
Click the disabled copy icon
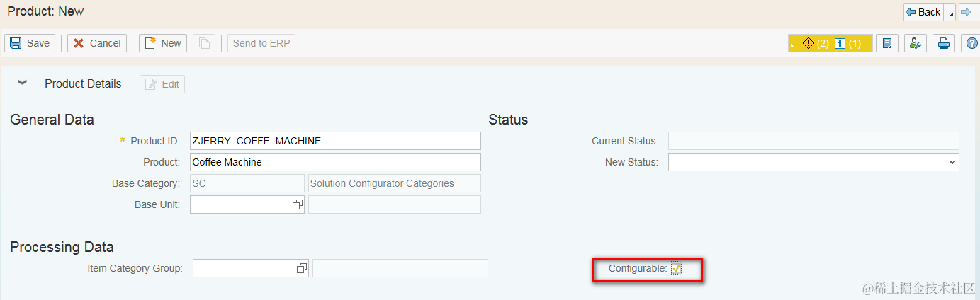click(204, 43)
